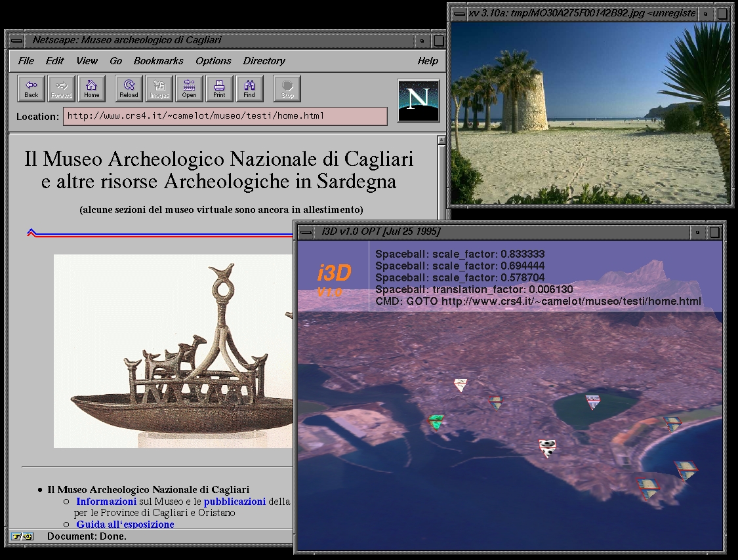
Task: Go to Home using the toolbar
Action: [92, 89]
